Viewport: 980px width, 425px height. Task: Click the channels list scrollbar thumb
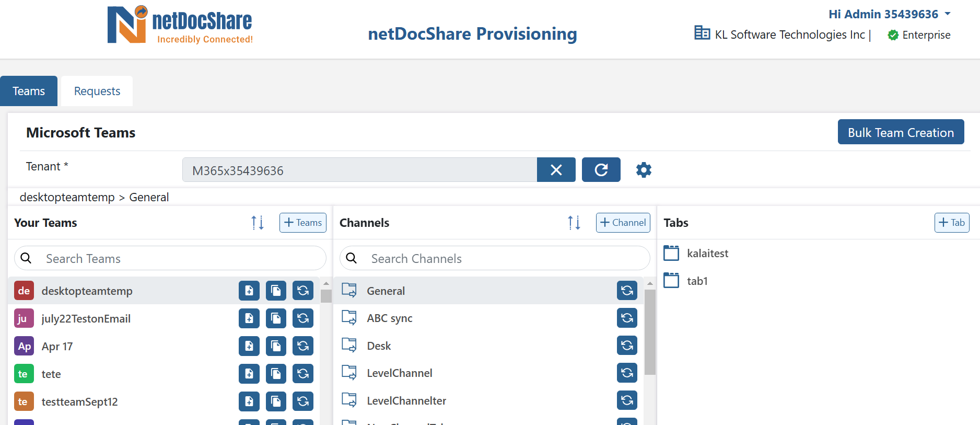pyautogui.click(x=650, y=332)
